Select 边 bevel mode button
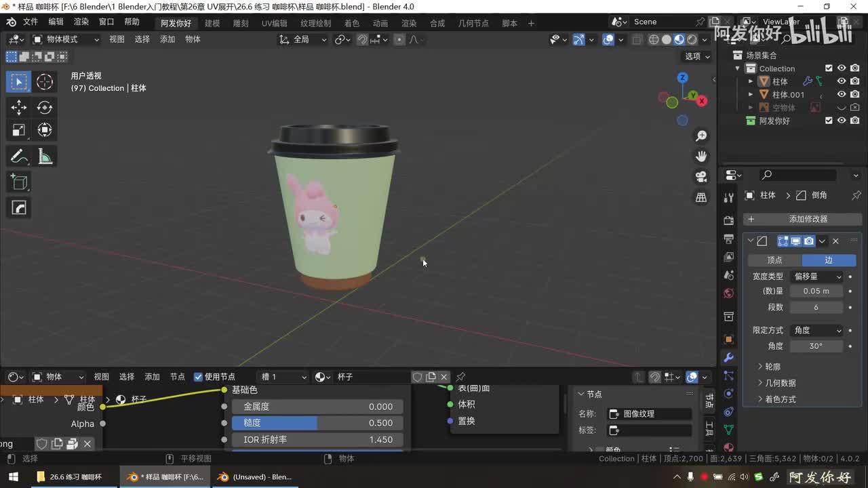The image size is (868, 488). click(829, 260)
